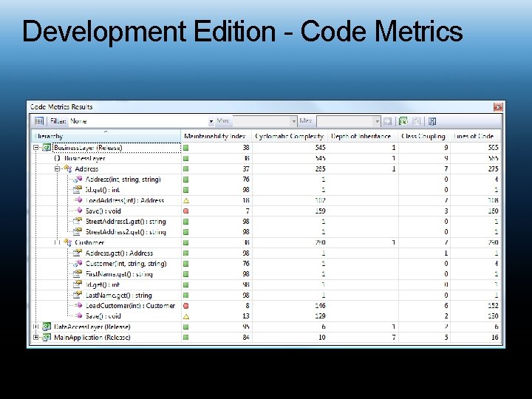The height and width of the screenshot is (399, 532).
Task: Select the Save() : void row under Address
Action: (x=103, y=211)
